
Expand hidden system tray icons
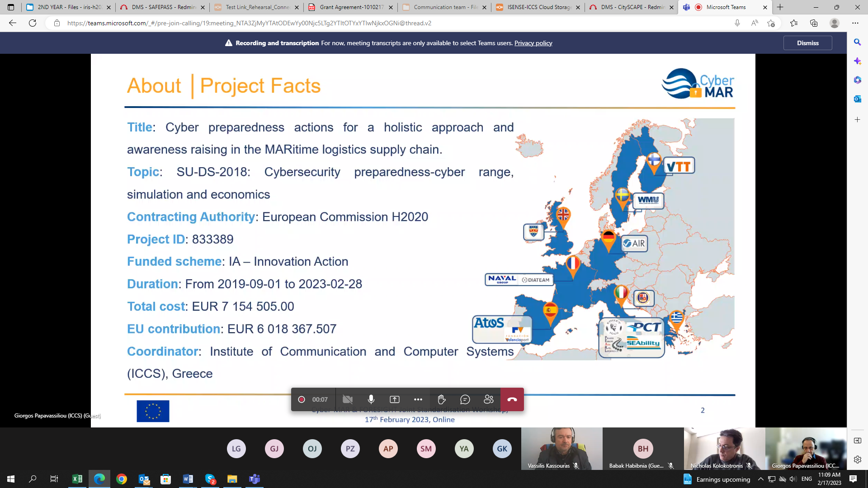pyautogui.click(x=760, y=479)
